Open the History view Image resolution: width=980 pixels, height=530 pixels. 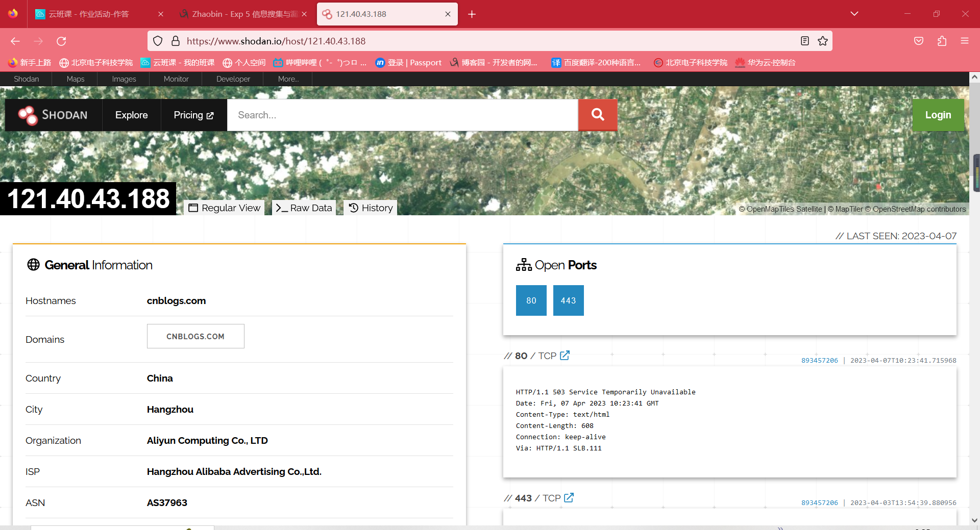[x=371, y=208]
